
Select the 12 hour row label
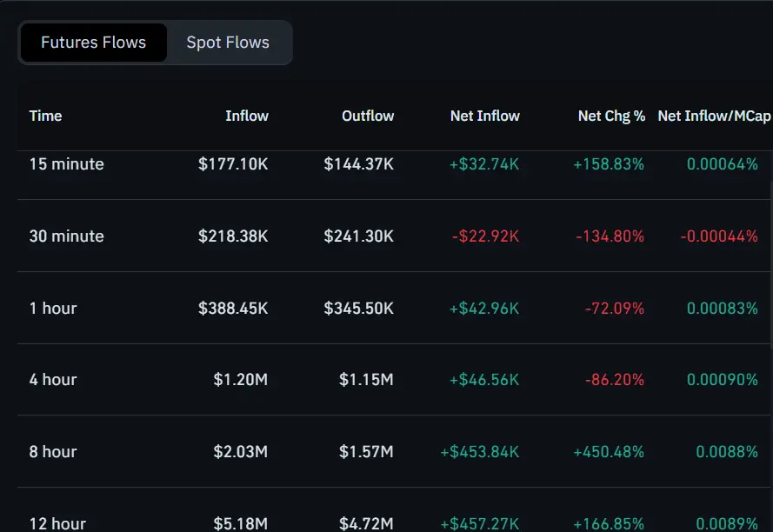(57, 523)
